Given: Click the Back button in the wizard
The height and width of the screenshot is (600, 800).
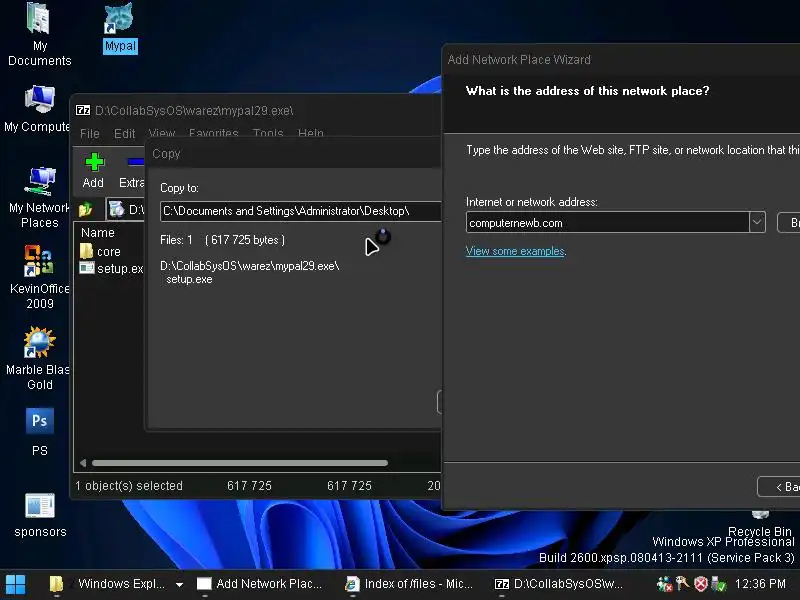Looking at the screenshot, I should [x=779, y=487].
